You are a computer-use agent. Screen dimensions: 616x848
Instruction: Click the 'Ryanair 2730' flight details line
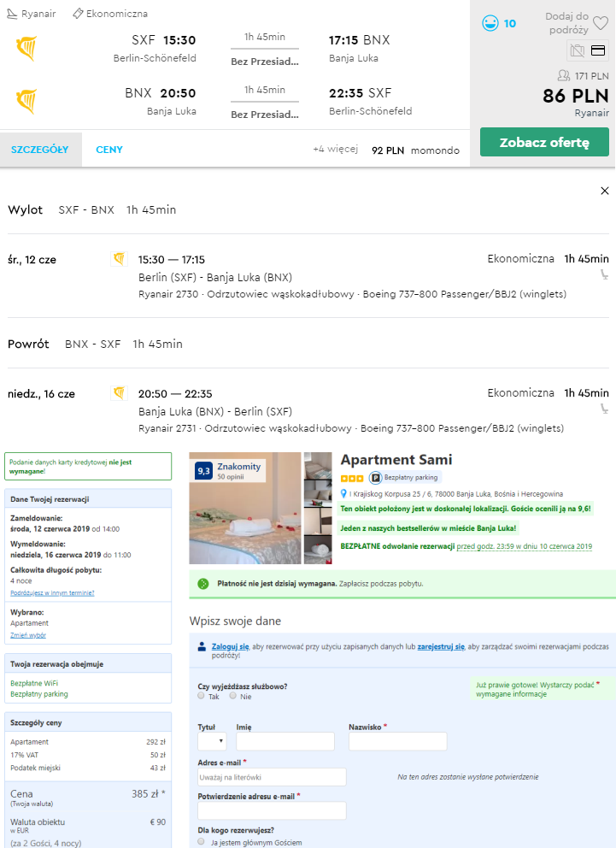[x=352, y=294]
